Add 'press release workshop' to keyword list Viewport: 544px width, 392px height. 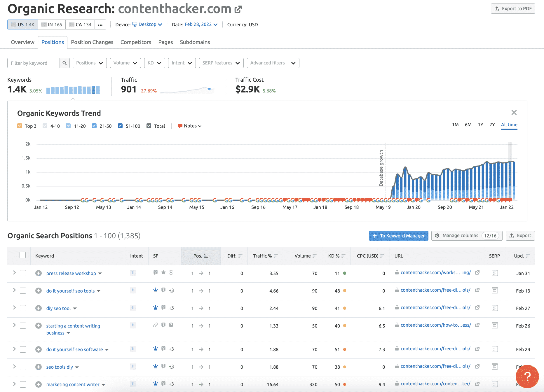click(x=39, y=273)
